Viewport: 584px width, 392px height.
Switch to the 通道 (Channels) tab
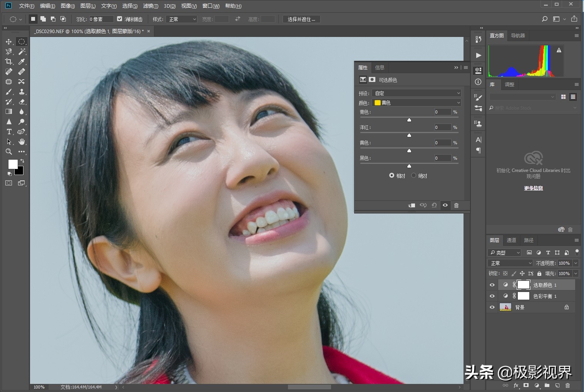click(x=511, y=240)
